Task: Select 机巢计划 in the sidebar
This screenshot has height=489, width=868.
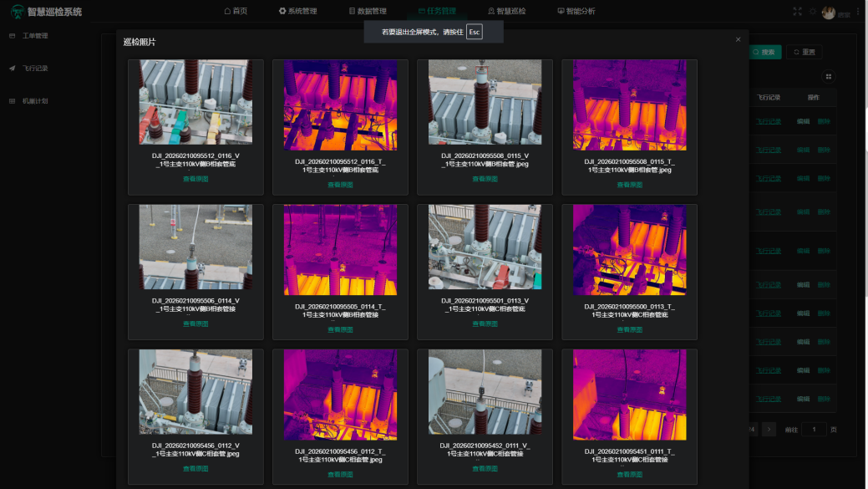Action: point(34,101)
